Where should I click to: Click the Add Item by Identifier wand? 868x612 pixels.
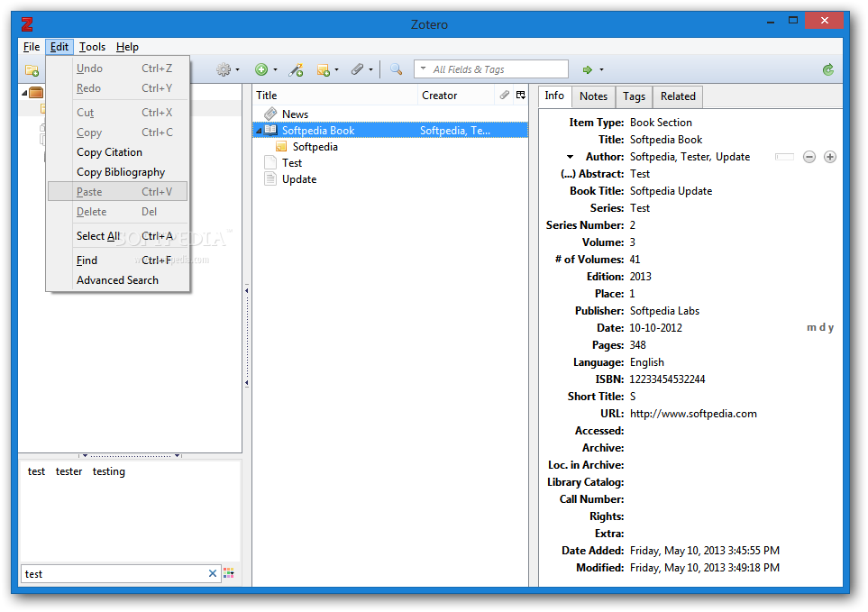(x=296, y=69)
